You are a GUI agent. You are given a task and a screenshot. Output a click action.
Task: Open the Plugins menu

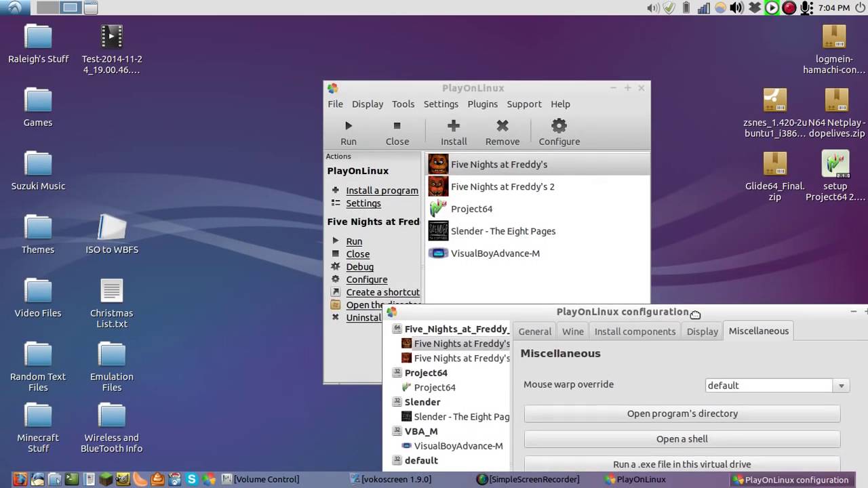click(483, 104)
